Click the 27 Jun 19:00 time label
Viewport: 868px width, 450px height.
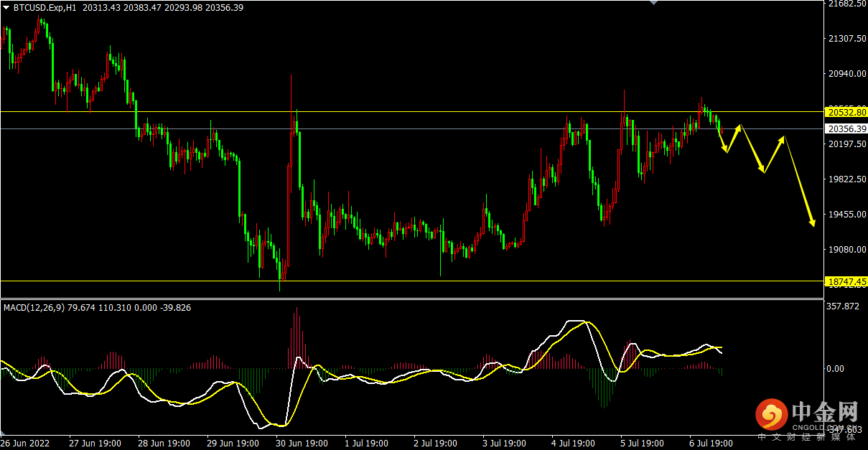(x=94, y=444)
